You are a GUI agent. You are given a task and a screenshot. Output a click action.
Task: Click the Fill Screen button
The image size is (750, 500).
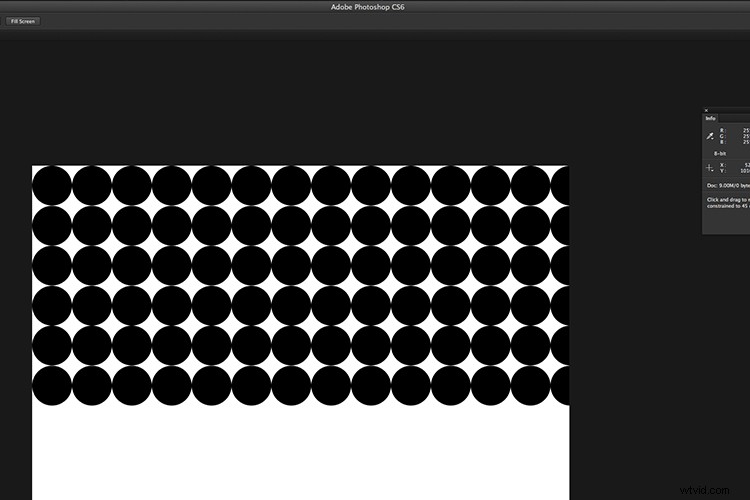22,21
